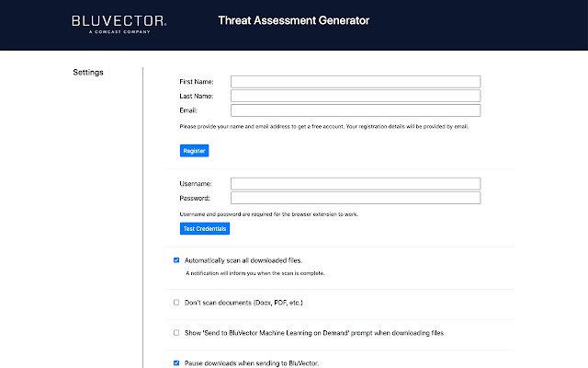Image resolution: width=588 pixels, height=368 pixels.
Task: Click the Register button
Action: point(194,151)
